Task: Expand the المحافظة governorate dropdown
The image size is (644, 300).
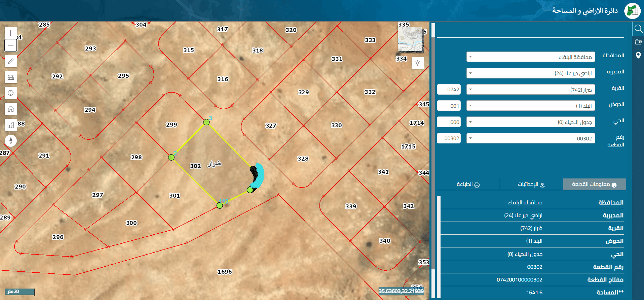Action: coord(531,57)
